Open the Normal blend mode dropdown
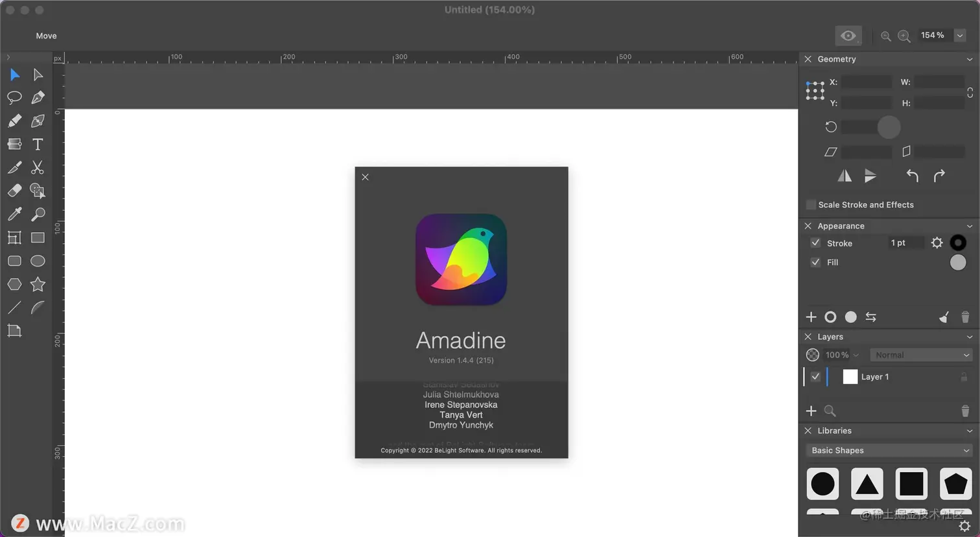The height and width of the screenshot is (537, 980). [x=921, y=355]
